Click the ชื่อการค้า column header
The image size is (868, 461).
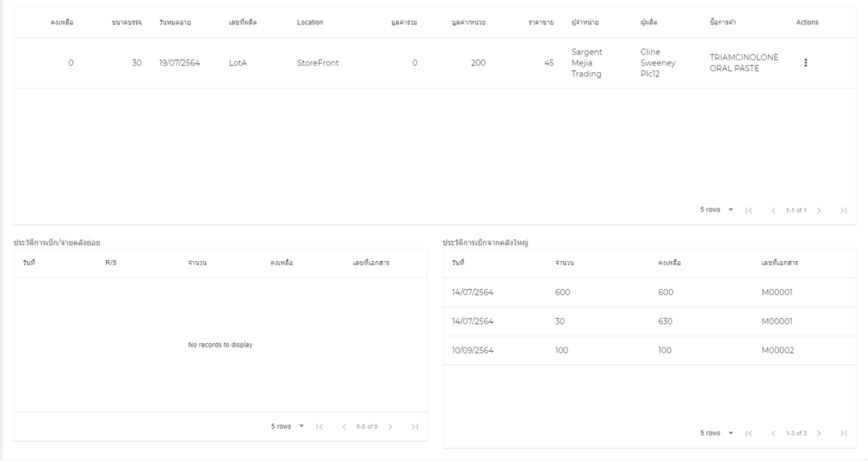[722, 22]
